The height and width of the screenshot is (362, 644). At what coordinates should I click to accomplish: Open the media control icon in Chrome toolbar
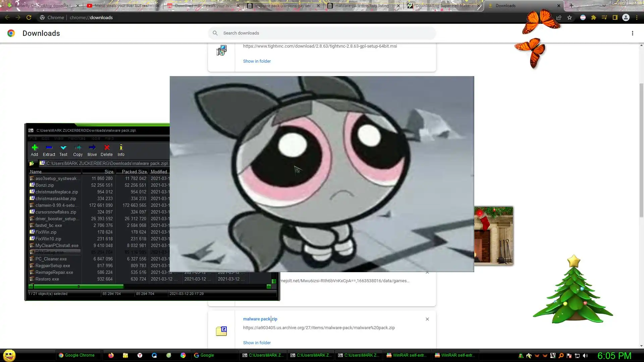604,17
